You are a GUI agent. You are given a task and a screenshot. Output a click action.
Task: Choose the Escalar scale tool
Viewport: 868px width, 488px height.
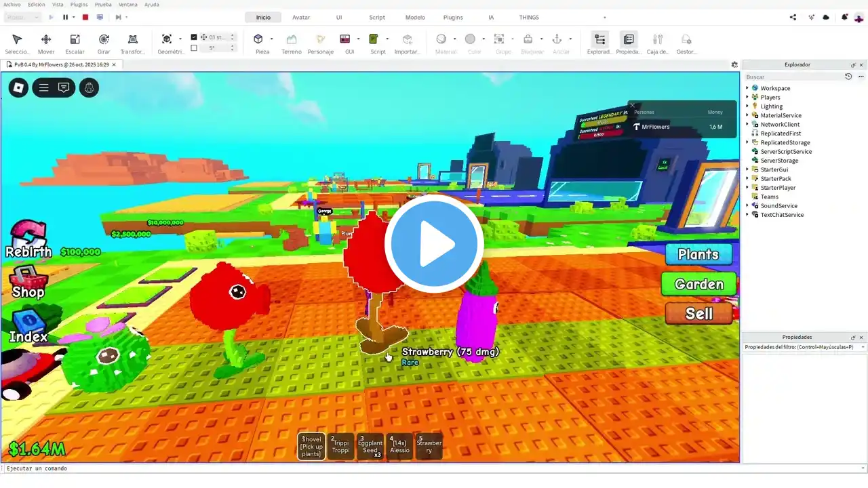pos(75,43)
